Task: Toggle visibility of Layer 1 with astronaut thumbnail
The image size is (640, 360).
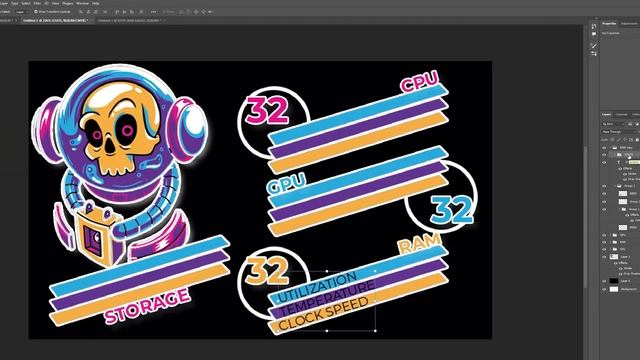Action: pos(604,257)
